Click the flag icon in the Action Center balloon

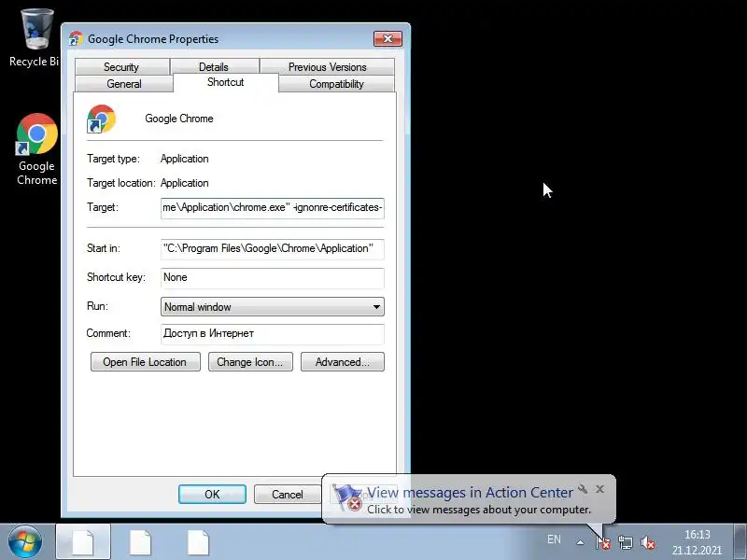(346, 497)
